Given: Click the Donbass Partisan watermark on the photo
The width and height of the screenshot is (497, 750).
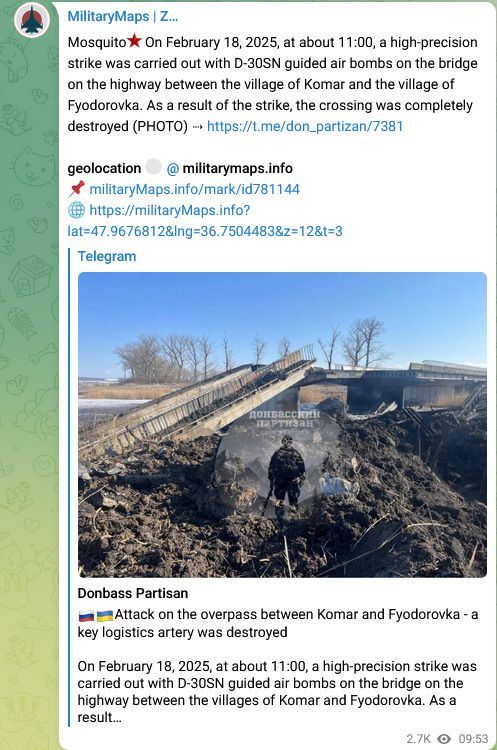Looking at the screenshot, I should 284,419.
